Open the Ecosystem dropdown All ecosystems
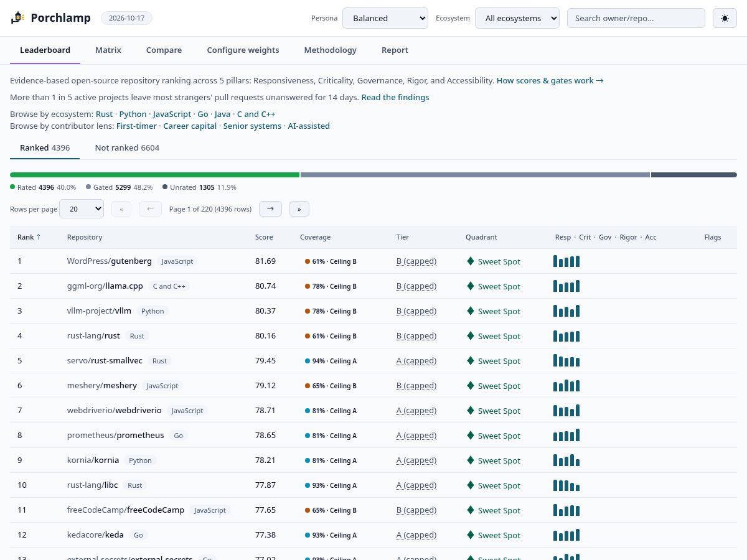747x560 pixels. 517,18
